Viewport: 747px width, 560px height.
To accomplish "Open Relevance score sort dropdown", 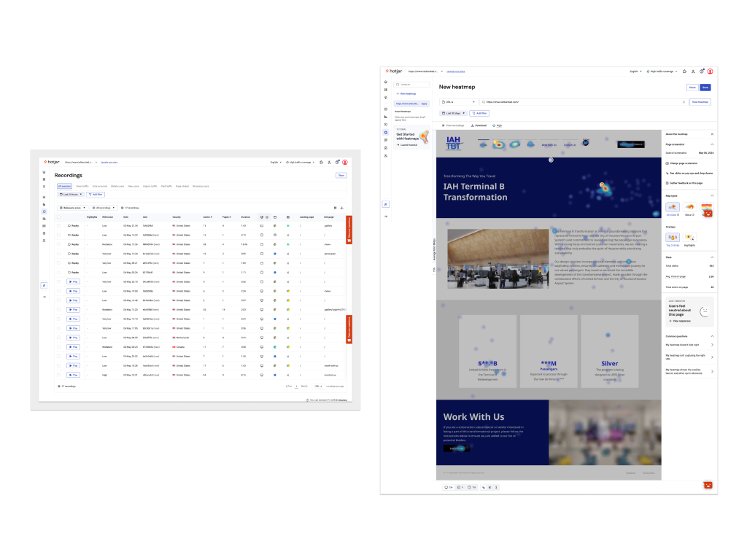I will (72, 208).
